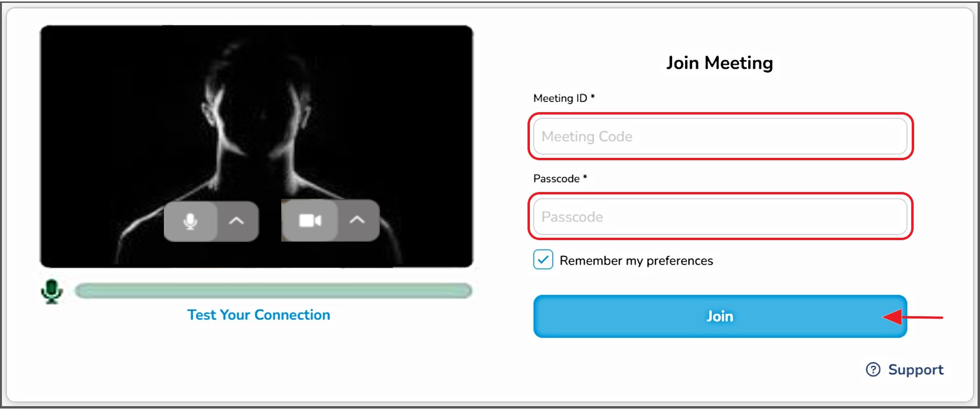Turn off the camera using the video icon
This screenshot has width=980, height=410.
click(x=310, y=221)
